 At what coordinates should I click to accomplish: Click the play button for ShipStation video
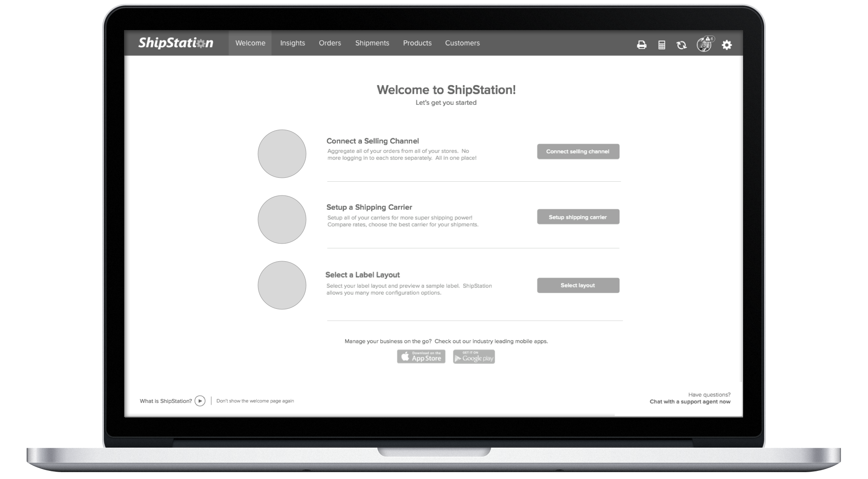click(200, 401)
